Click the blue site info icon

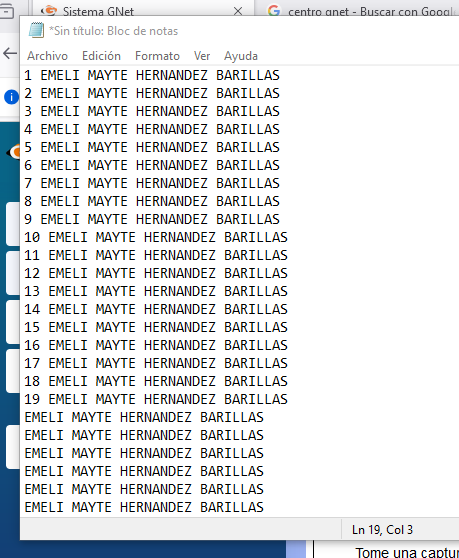coord(11,97)
